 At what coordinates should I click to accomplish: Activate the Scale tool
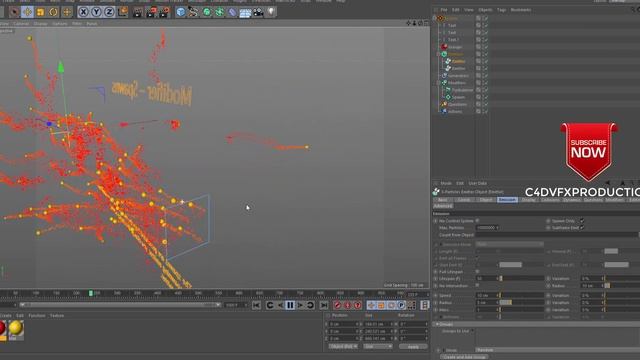40,12
